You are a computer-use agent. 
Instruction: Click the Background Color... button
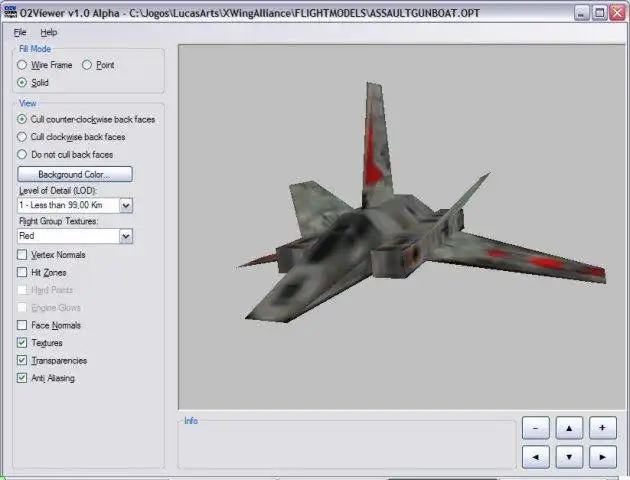(75, 174)
